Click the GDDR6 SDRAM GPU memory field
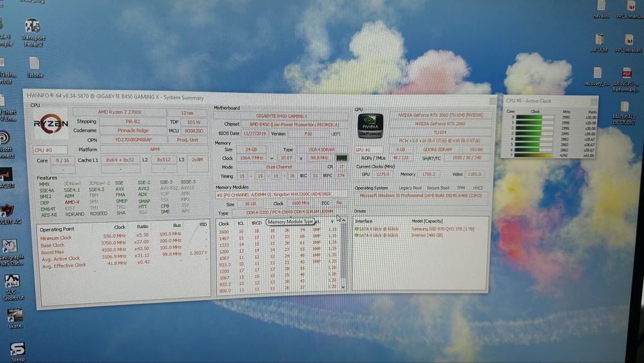 (437, 150)
